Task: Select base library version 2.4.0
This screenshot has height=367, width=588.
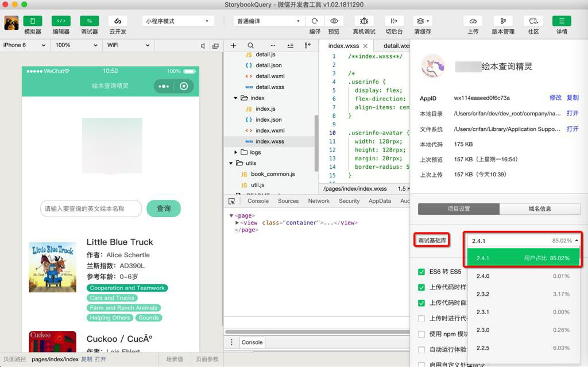Action: (523, 276)
